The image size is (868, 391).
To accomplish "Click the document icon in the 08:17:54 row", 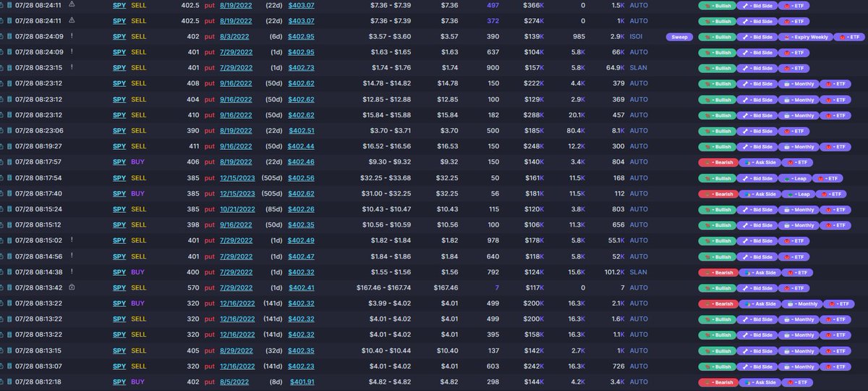I will click(10, 178).
